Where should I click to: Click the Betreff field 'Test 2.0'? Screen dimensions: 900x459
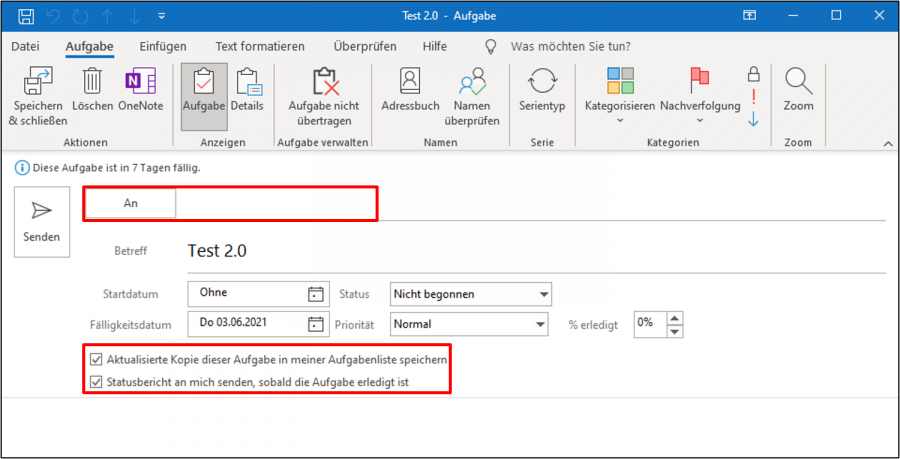click(537, 251)
